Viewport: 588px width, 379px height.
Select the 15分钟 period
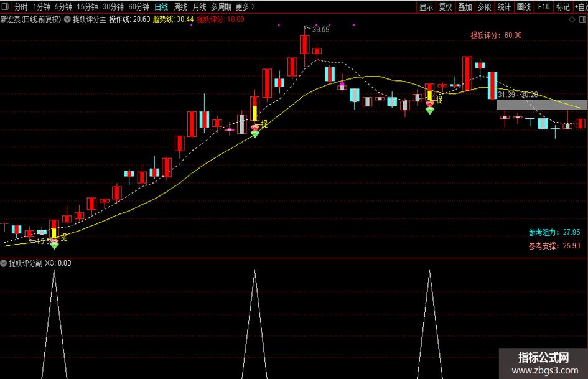87,7
